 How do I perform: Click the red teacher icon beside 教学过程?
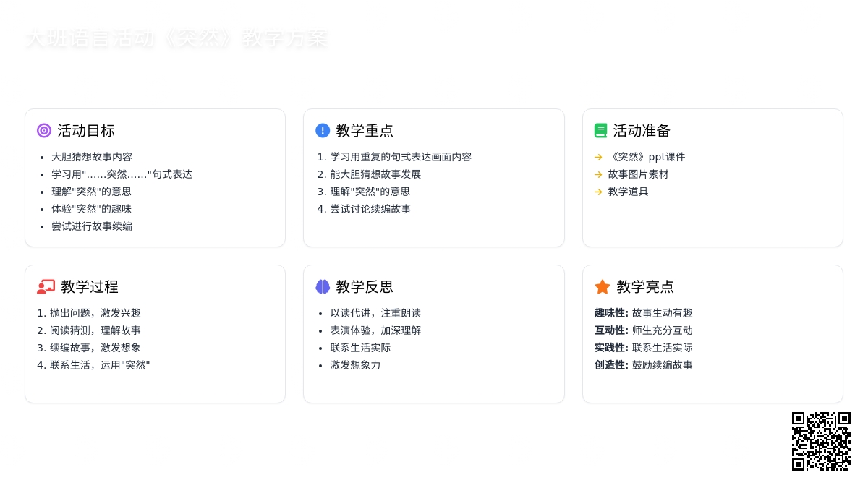point(46,287)
